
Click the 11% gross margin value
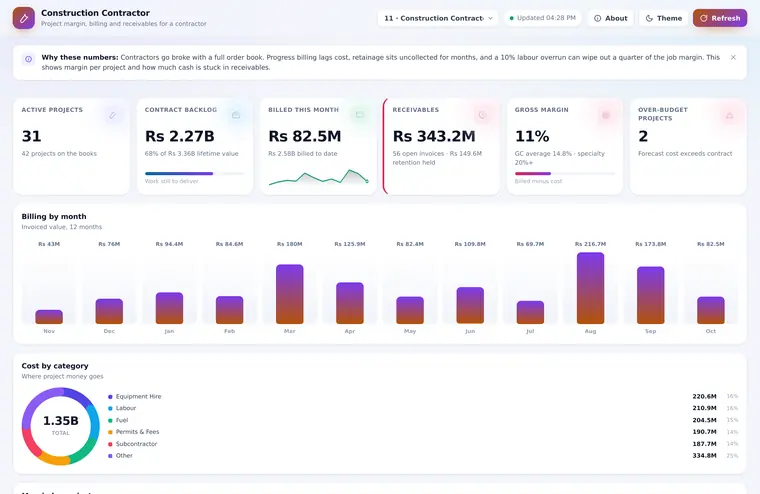532,137
